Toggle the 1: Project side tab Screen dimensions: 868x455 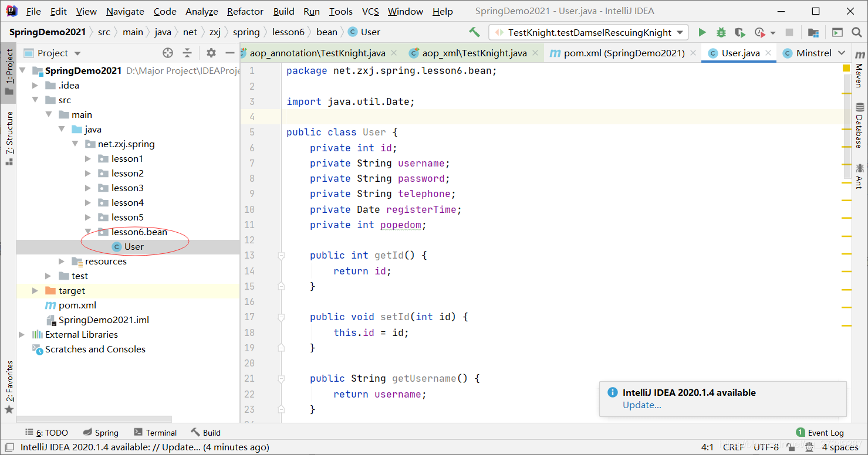tap(9, 73)
